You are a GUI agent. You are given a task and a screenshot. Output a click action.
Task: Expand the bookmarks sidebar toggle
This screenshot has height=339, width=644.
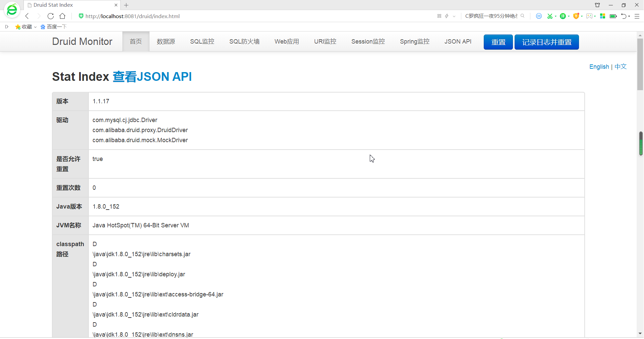pos(7,27)
